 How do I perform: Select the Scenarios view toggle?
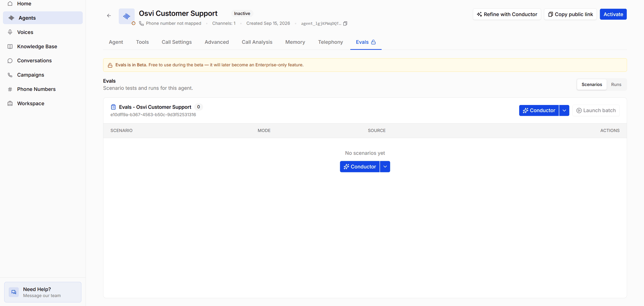coord(592,84)
